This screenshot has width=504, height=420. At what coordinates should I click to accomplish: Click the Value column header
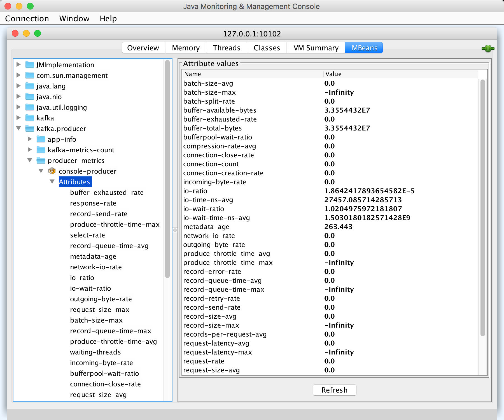click(x=401, y=74)
